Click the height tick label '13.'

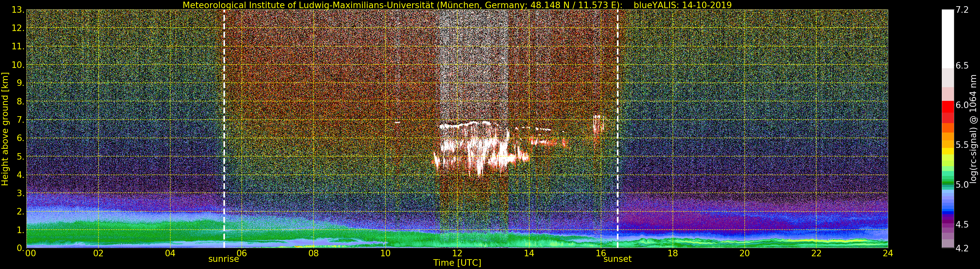click(18, 10)
